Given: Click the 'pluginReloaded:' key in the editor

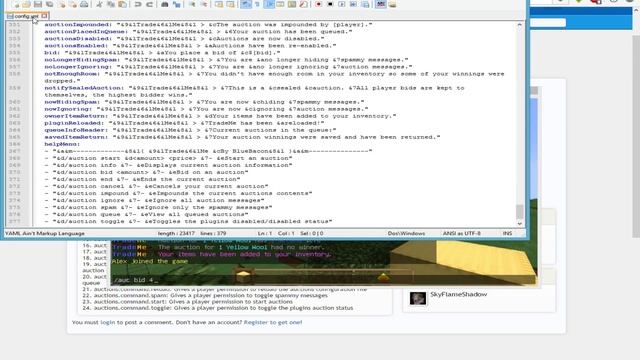Looking at the screenshot, I should tap(74, 123).
